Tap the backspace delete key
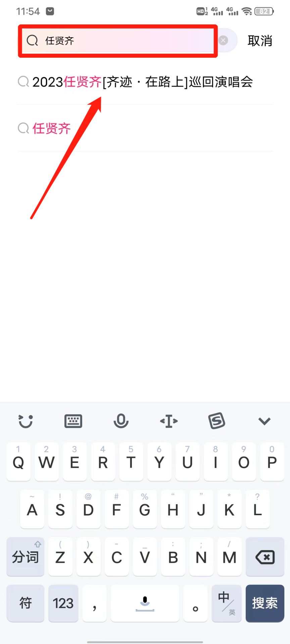Viewport: 290px width, 644px height. (x=265, y=557)
